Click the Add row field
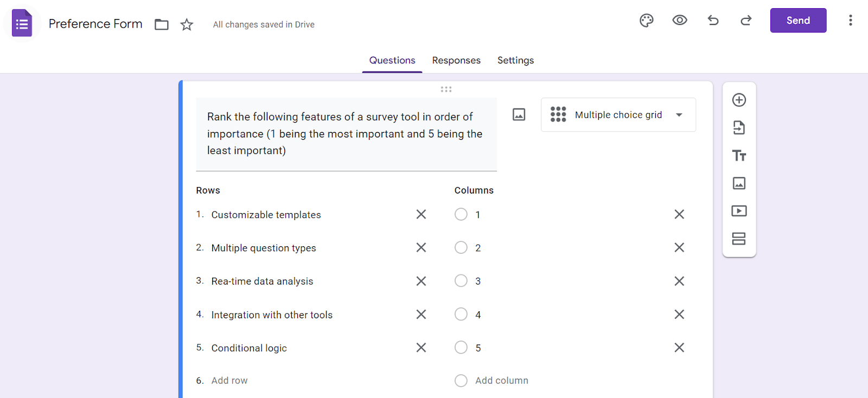This screenshot has width=868, height=398. pyautogui.click(x=229, y=381)
